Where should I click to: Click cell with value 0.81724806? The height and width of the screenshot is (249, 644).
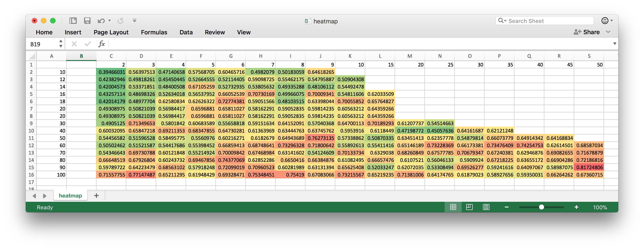[x=589, y=167]
